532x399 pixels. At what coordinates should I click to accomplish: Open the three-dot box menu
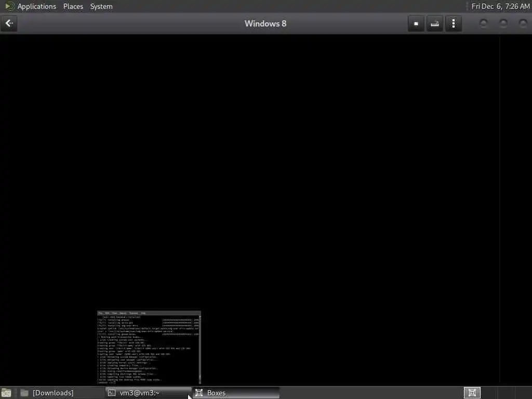click(x=453, y=23)
